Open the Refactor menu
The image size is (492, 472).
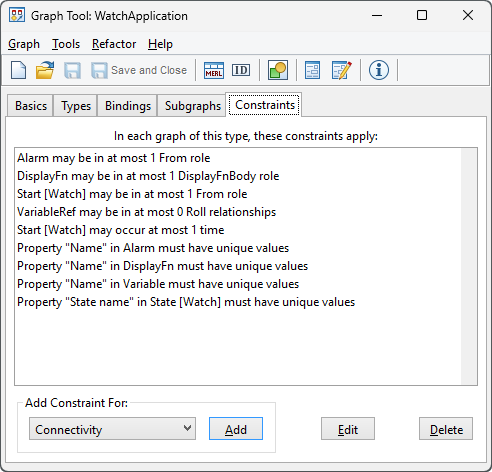114,44
